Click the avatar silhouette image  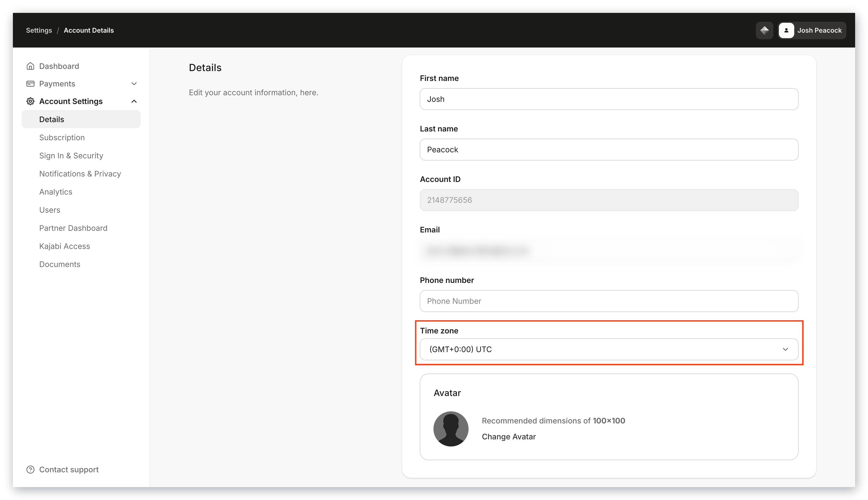pyautogui.click(x=450, y=429)
